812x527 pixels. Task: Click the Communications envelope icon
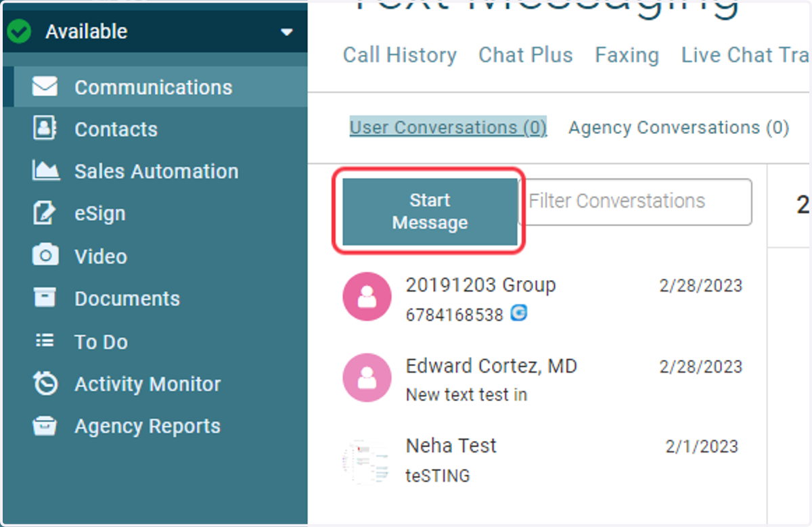pyautogui.click(x=45, y=87)
